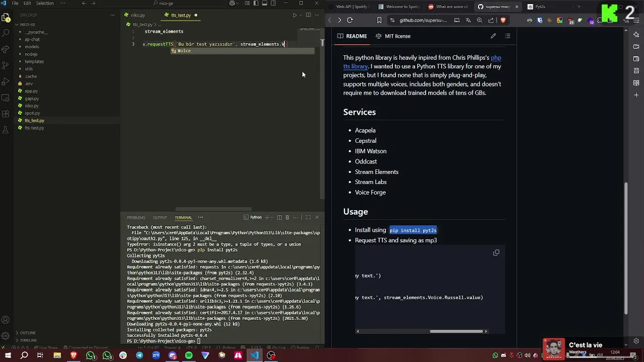Open the Accounts icon in VS Code
644x362 pixels.
(x=6, y=320)
